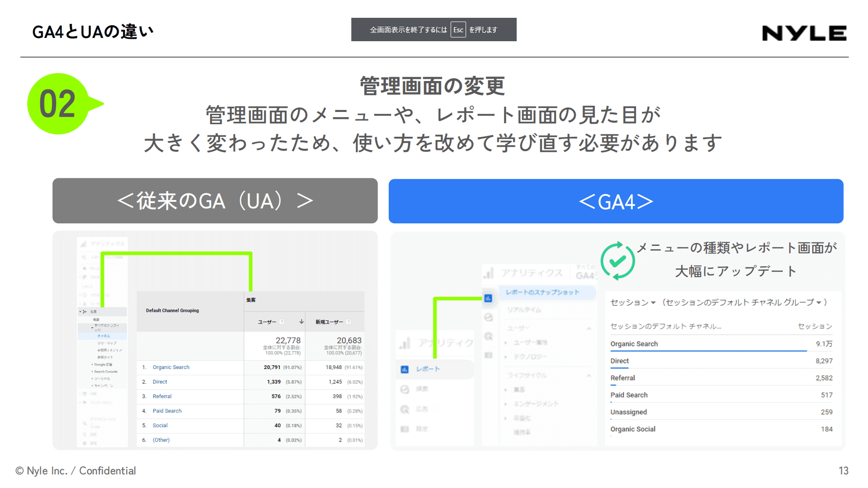868x488 pixels.
Task: Click the blue GA4 header box
Action: [x=616, y=201]
